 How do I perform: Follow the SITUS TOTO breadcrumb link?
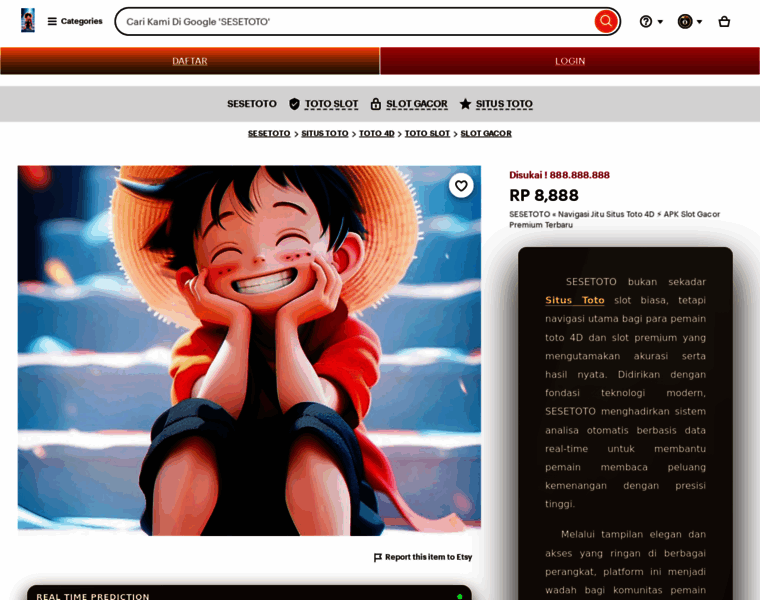[x=325, y=133]
